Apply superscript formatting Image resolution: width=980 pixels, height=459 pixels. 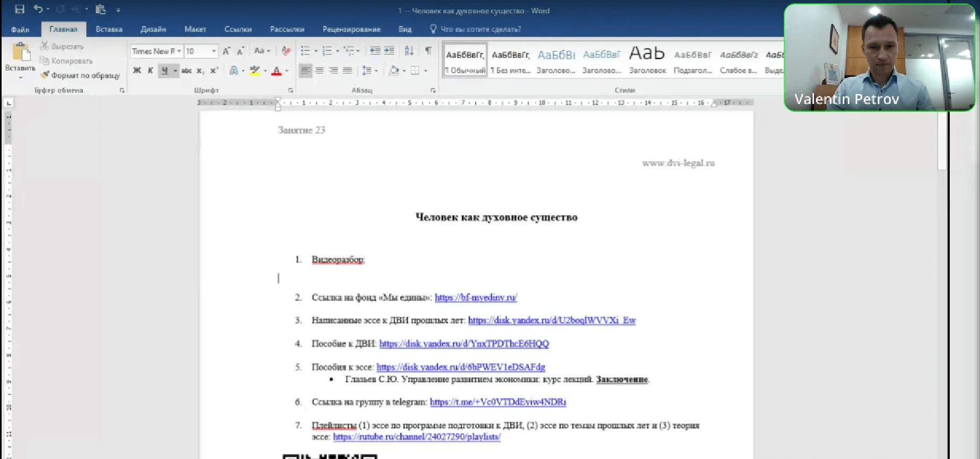[214, 71]
